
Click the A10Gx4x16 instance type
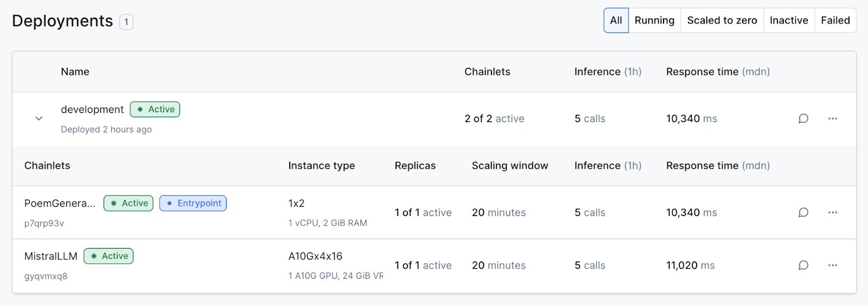click(315, 256)
